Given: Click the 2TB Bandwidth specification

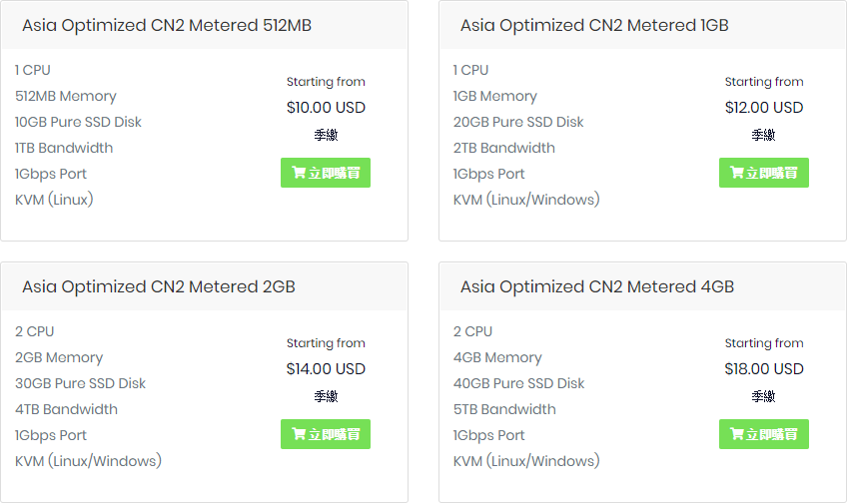Looking at the screenshot, I should (x=503, y=148).
